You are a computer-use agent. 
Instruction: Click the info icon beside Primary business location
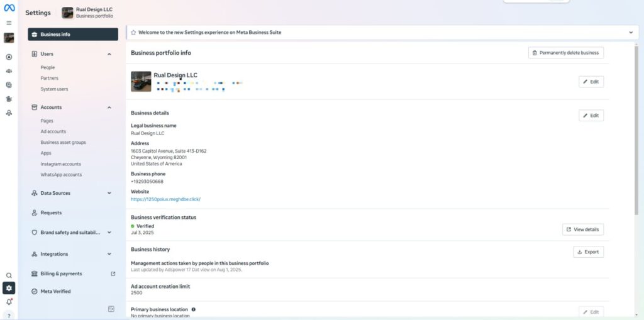click(193, 309)
